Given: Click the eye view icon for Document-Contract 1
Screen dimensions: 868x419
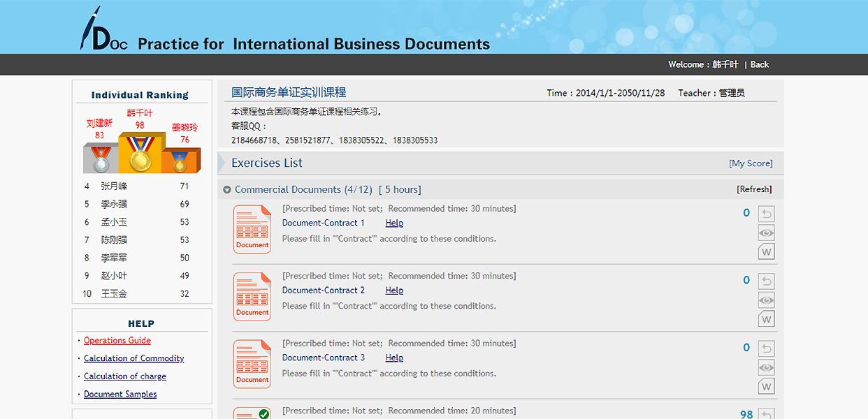Looking at the screenshot, I should pyautogui.click(x=767, y=233).
